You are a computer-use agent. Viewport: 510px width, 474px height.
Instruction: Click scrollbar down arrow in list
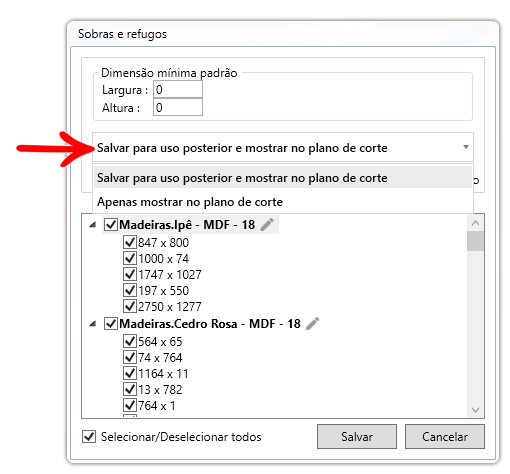(x=476, y=410)
